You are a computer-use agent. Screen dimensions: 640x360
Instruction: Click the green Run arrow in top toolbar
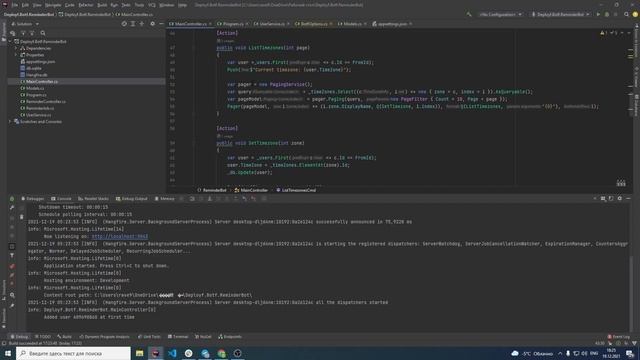coord(598,14)
